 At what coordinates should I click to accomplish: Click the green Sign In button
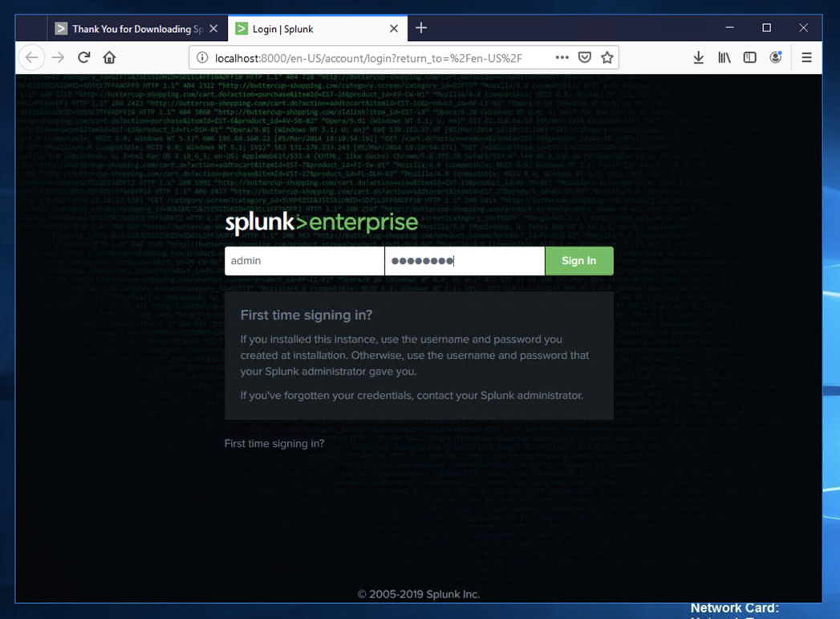[579, 261]
